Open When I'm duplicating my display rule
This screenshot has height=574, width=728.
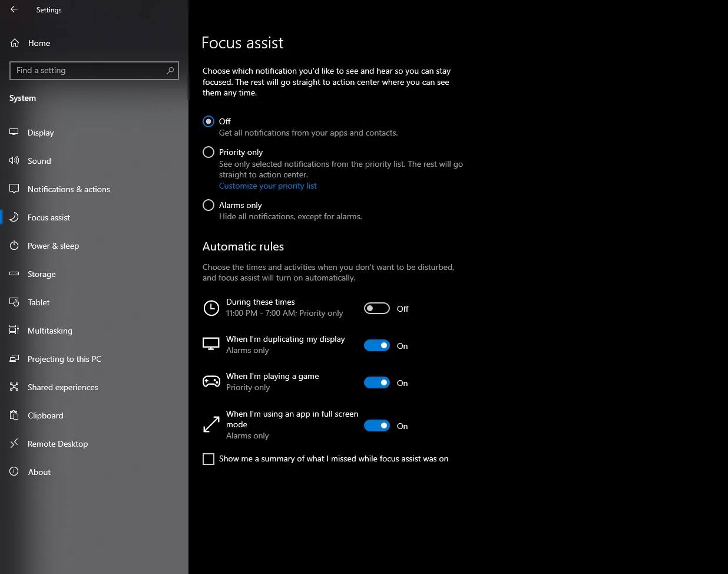286,344
